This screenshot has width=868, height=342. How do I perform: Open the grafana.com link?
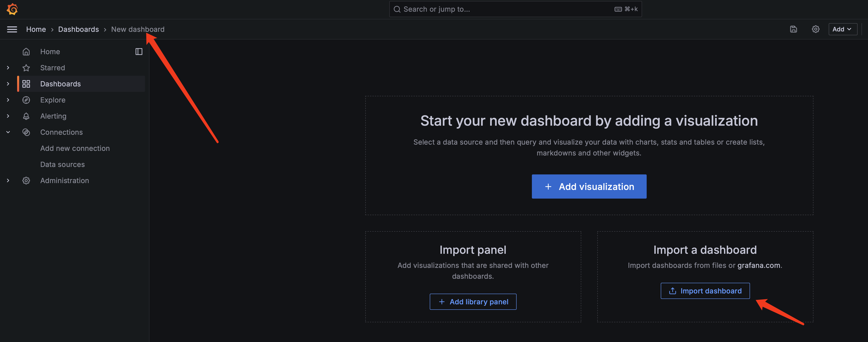[x=758, y=265]
